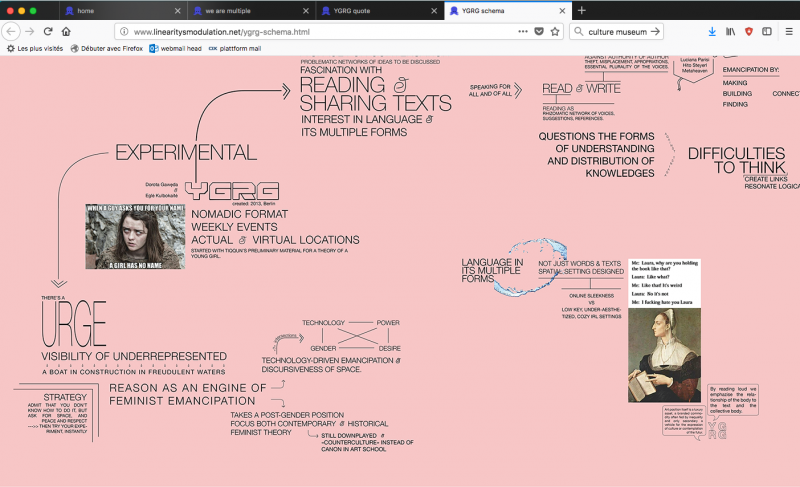Submit search with arrow button
800x487 pixels.
[x=656, y=32]
